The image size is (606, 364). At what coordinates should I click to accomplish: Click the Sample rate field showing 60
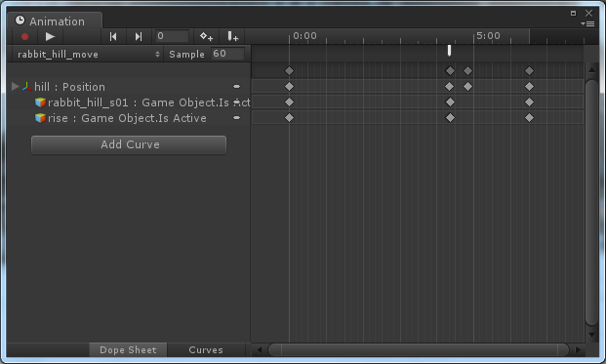pyautogui.click(x=227, y=54)
